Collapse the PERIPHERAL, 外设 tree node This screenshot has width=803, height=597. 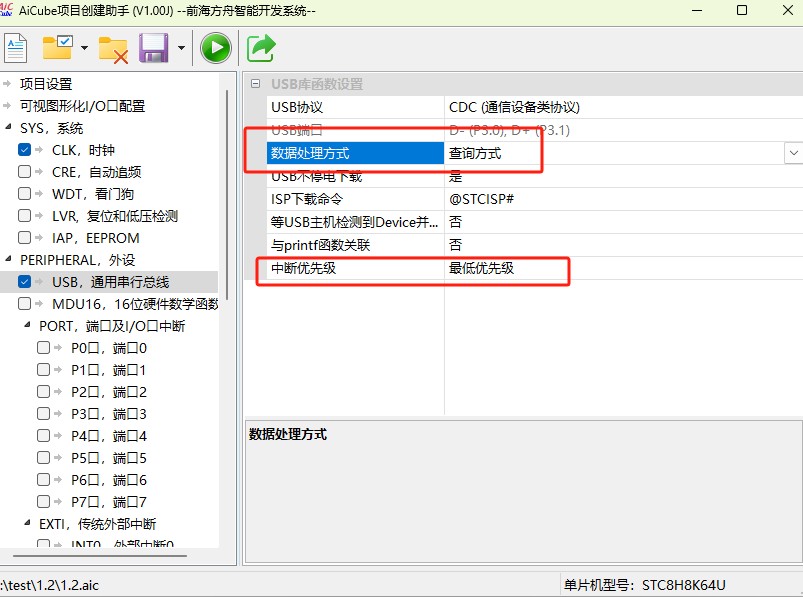[x=8, y=259]
